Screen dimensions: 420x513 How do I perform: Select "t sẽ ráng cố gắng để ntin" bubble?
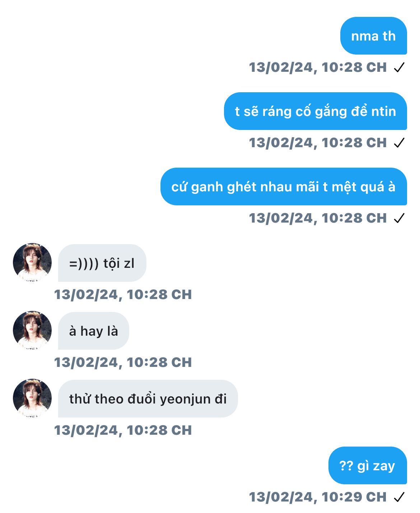pos(316,111)
